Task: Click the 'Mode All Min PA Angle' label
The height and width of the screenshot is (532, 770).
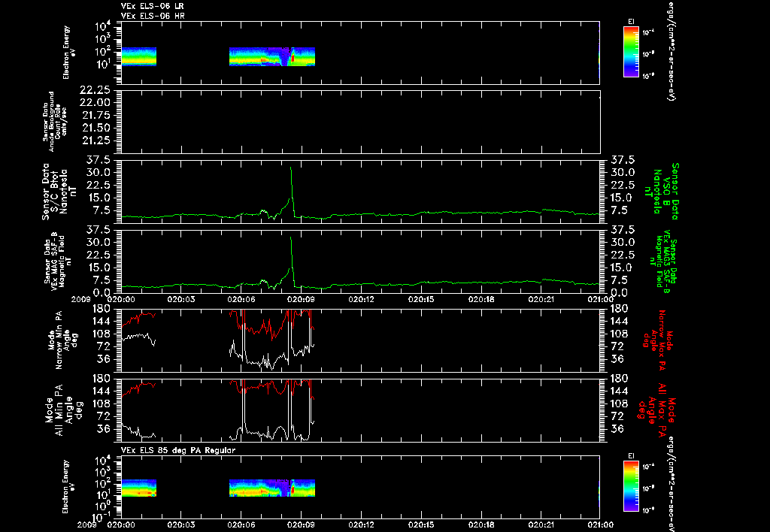Action: tap(63, 411)
